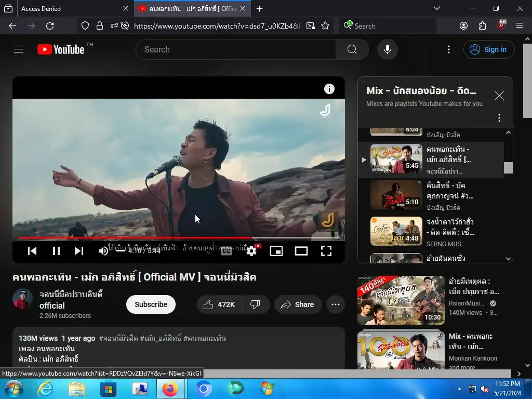Click muted volume tray icon
This screenshot has width=532, height=399.
click(486, 389)
